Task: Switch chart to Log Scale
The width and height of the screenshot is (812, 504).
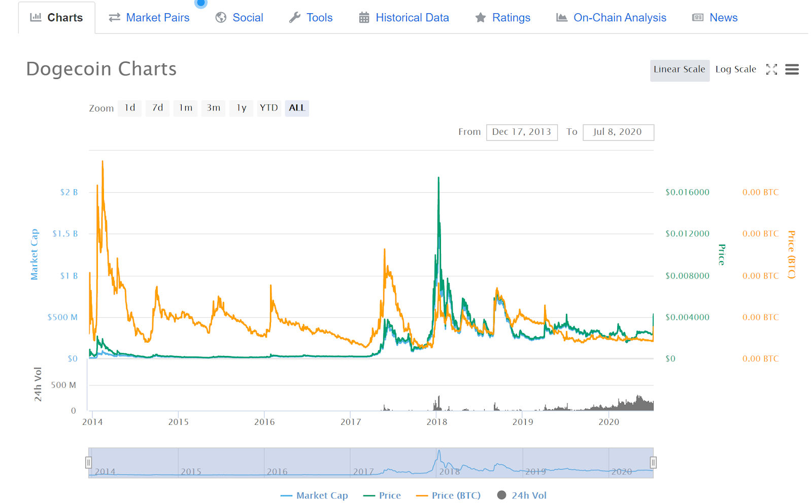Action: point(736,69)
